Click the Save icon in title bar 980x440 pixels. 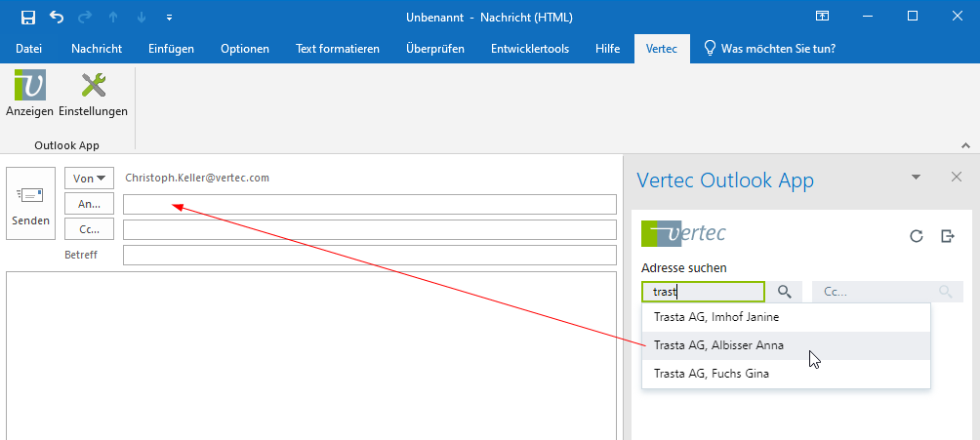coord(28,17)
